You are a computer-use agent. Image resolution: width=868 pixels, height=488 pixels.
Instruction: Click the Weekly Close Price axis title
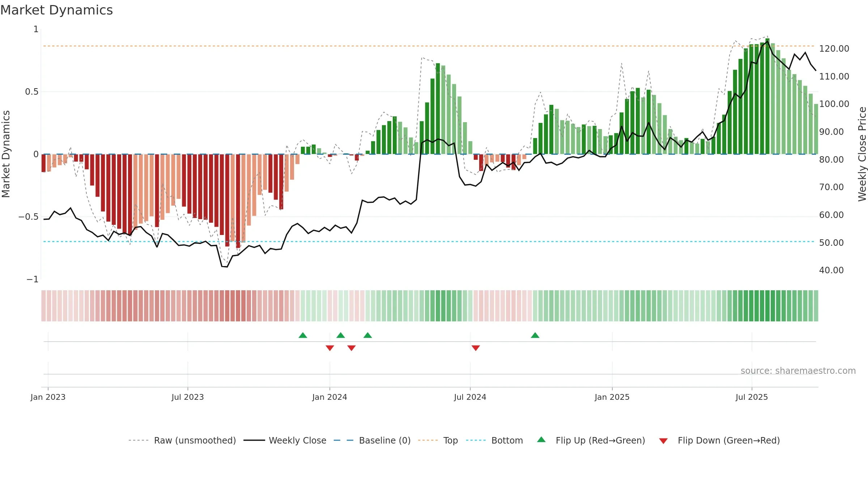(x=862, y=154)
